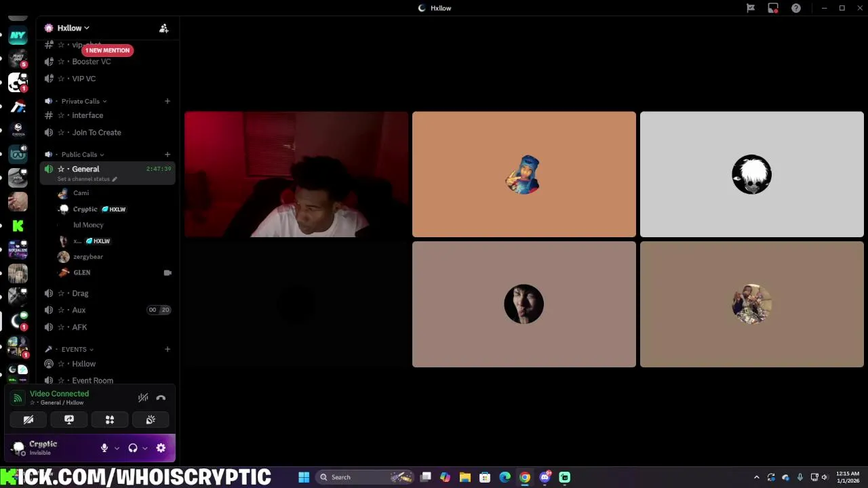Add a channel to Public Calls
868x488 pixels.
click(167, 155)
